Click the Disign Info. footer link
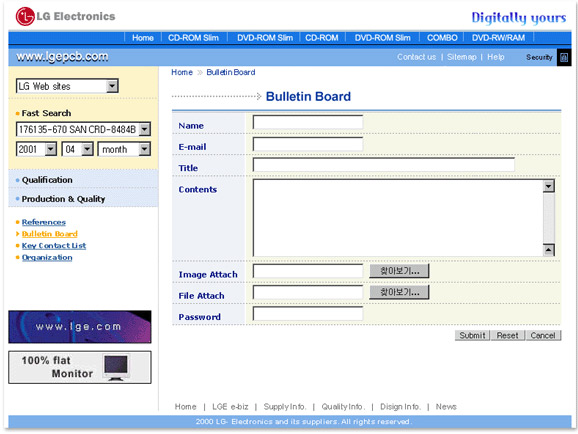 [400, 406]
